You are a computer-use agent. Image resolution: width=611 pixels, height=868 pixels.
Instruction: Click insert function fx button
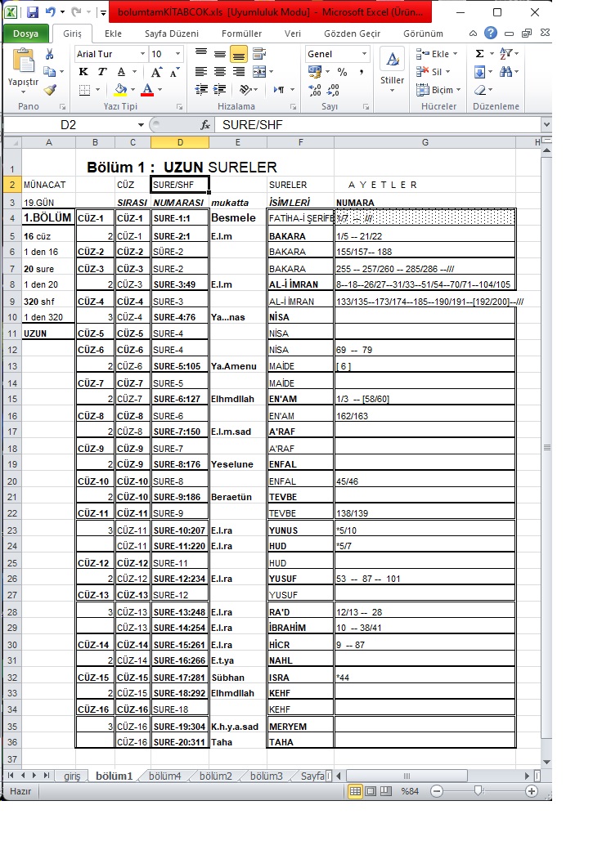point(205,125)
